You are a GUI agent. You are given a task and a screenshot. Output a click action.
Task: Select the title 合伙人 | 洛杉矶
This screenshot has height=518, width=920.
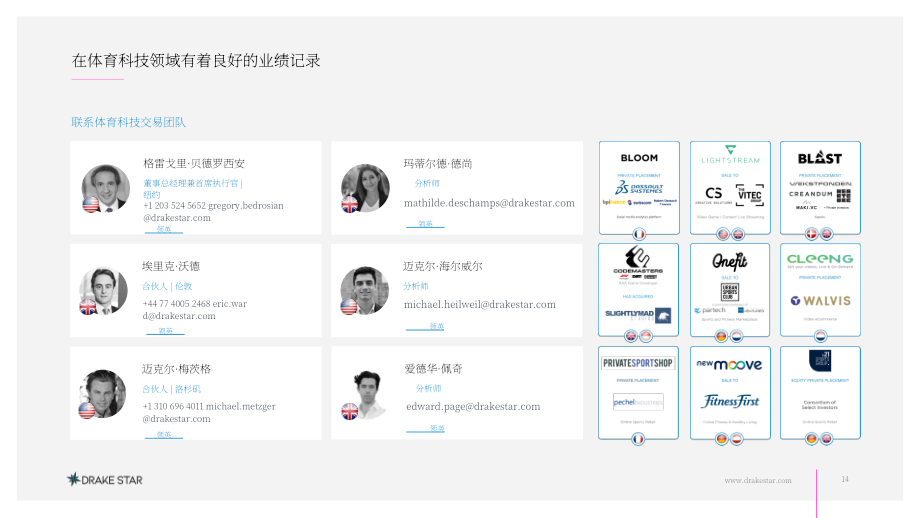tap(171, 388)
